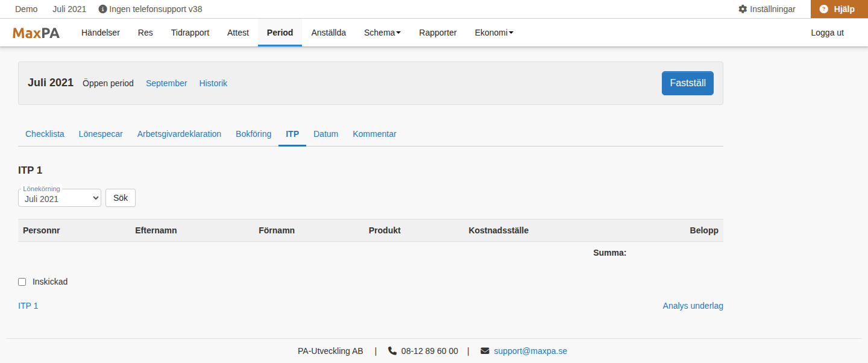The height and width of the screenshot is (363, 868).
Task: Switch to the Datum tab
Action: [325, 134]
